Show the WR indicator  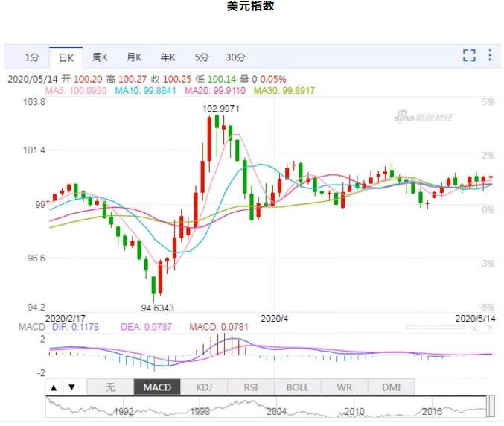[x=344, y=387]
